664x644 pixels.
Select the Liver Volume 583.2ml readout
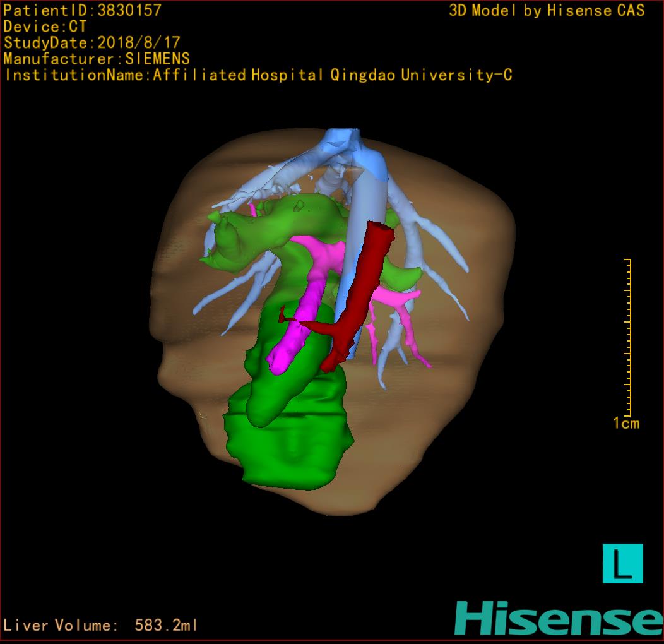[101, 626]
